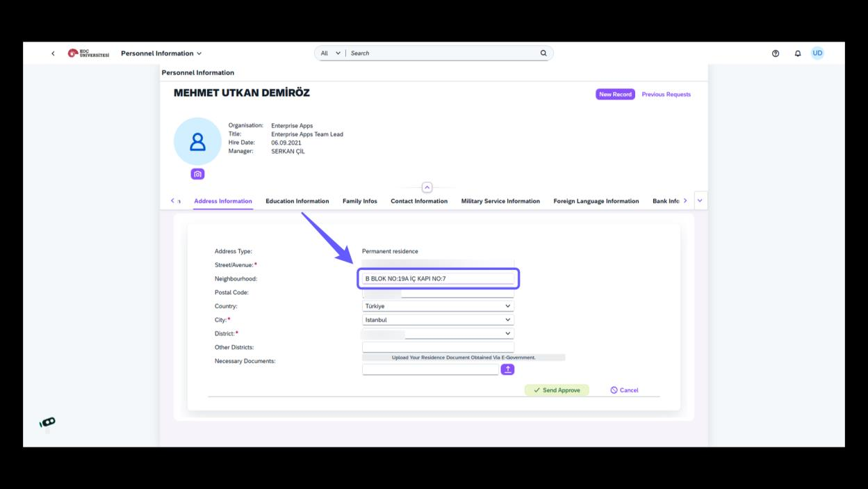The height and width of the screenshot is (489, 868).
Task: Click the Permanent residence address type text
Action: [x=390, y=251]
